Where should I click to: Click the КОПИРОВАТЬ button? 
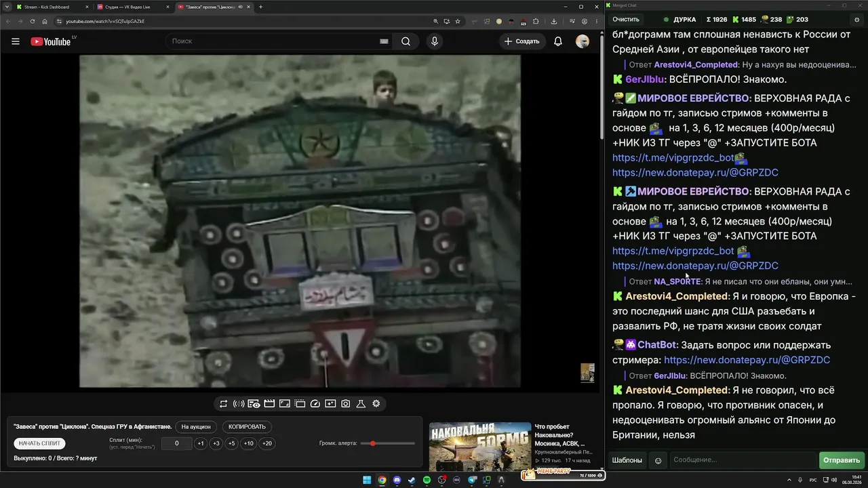point(248,427)
